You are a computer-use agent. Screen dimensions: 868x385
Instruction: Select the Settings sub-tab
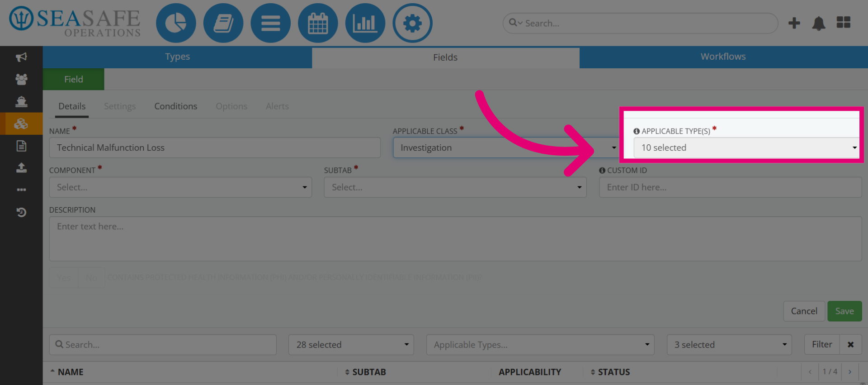(120, 106)
